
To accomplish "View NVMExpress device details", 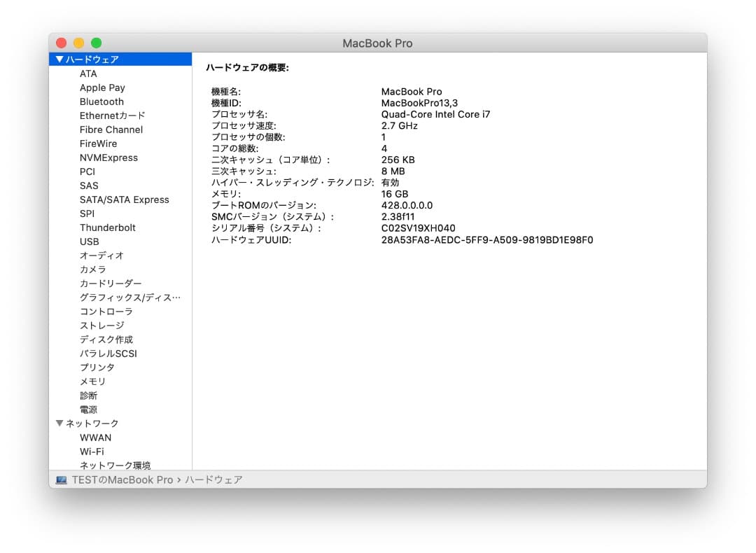I will [x=108, y=157].
